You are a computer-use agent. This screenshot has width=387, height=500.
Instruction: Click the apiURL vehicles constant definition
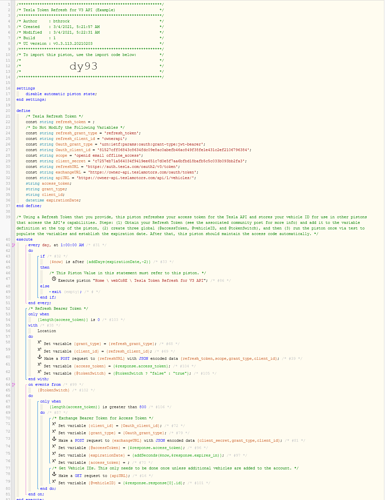[111, 178]
